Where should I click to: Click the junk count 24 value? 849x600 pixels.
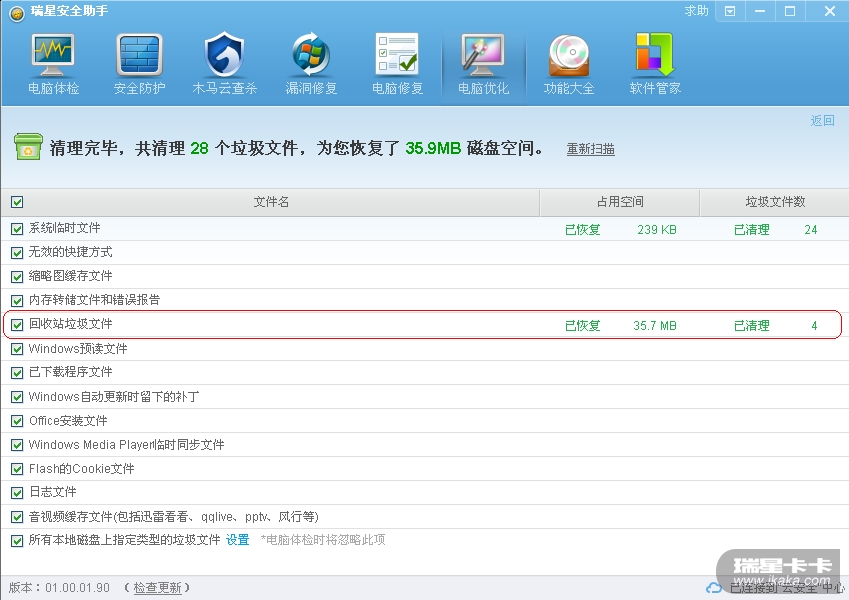(811, 230)
